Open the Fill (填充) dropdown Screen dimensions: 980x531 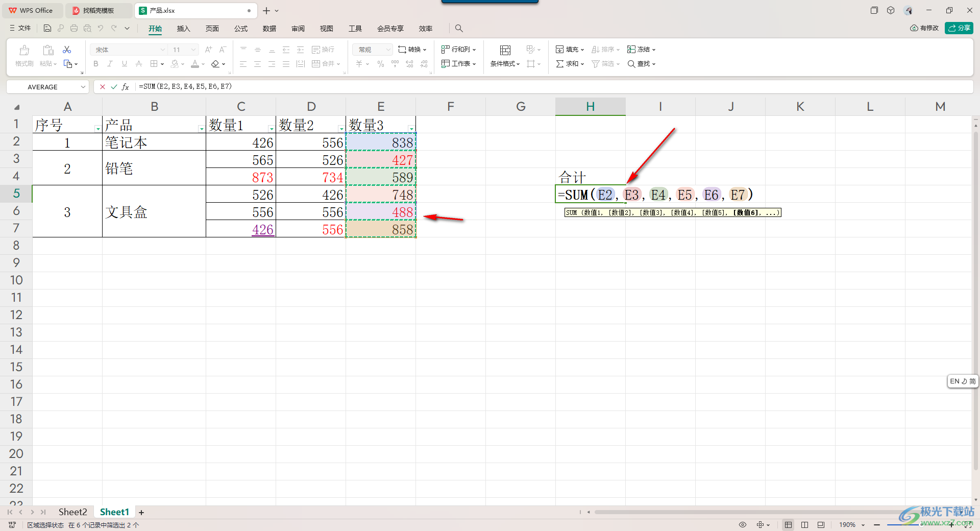570,50
